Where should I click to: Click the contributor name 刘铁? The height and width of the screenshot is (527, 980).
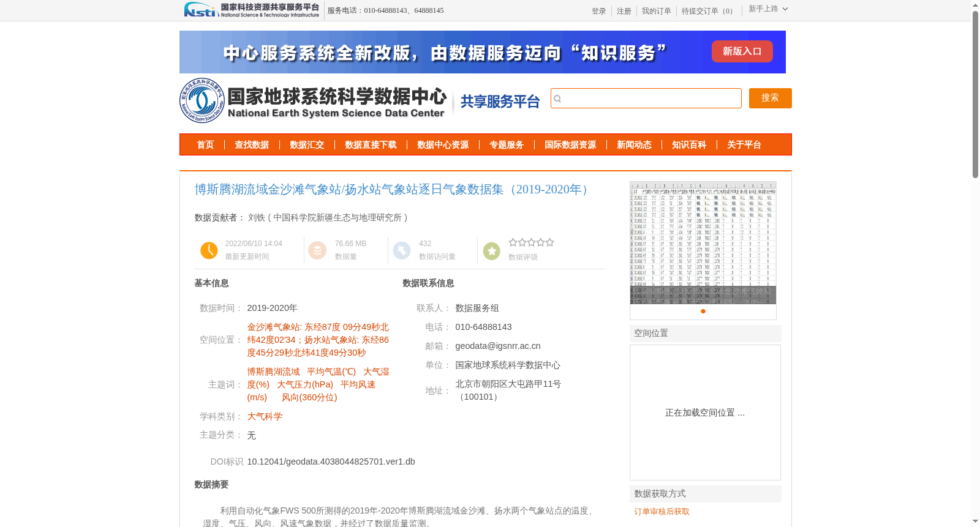(257, 217)
